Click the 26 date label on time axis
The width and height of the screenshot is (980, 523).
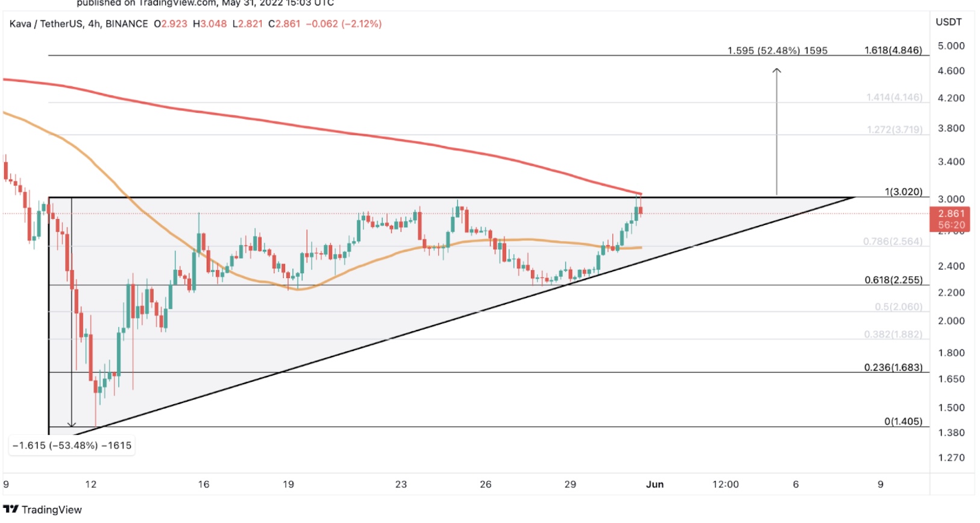(x=486, y=484)
